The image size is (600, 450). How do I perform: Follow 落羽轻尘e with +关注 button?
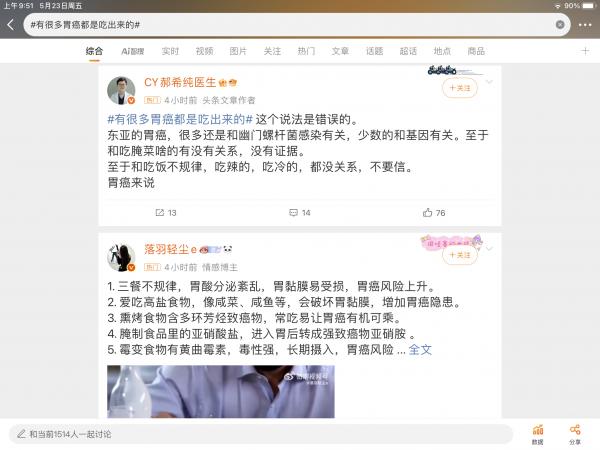point(460,255)
